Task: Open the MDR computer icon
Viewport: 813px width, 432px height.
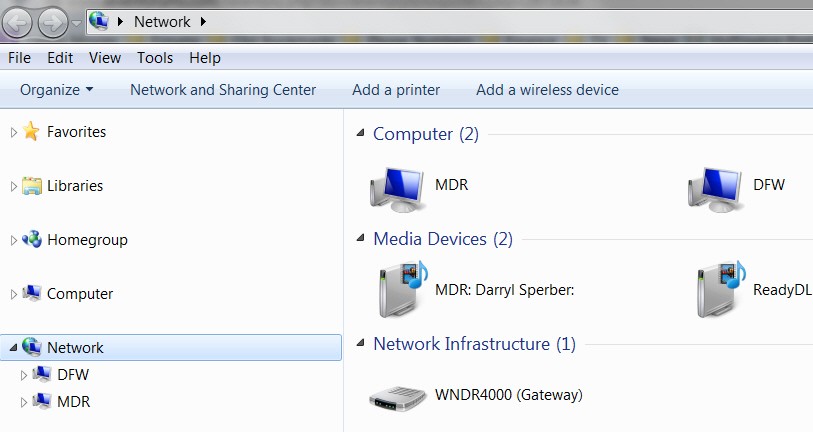Action: [397, 190]
